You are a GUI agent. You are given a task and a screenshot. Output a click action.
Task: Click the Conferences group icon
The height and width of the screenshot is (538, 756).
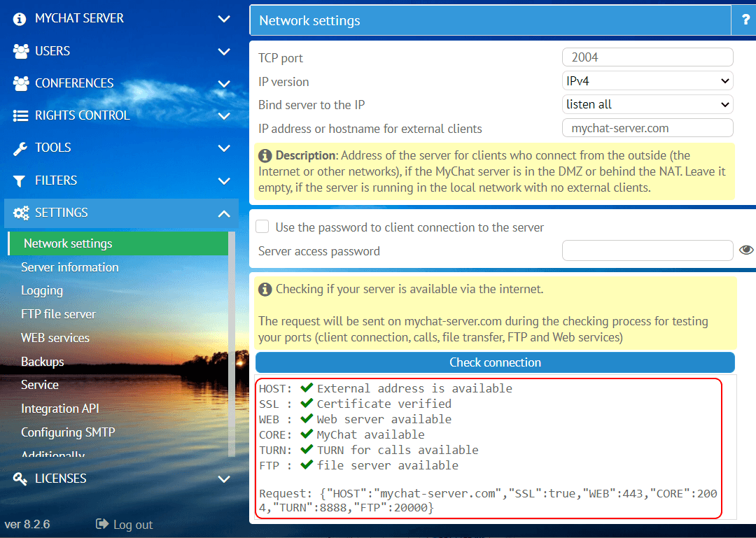[21, 83]
